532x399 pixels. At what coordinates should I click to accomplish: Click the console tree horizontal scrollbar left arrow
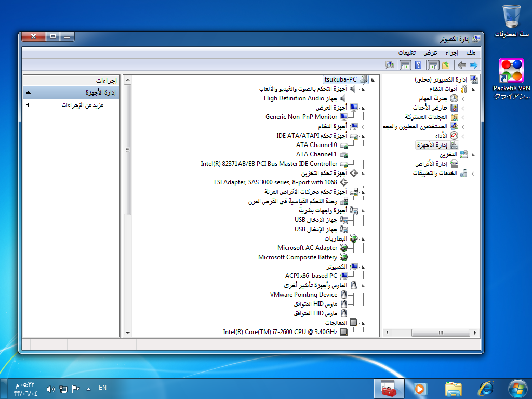[x=387, y=332]
